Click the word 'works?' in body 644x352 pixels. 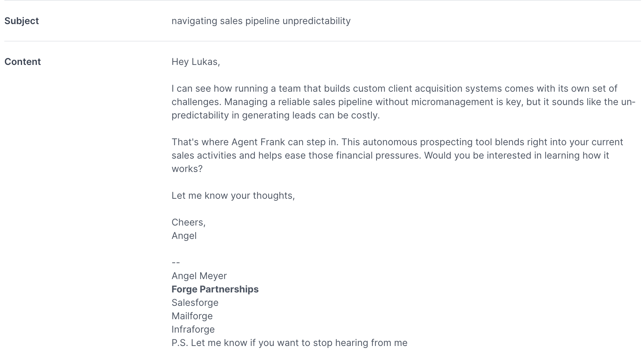pos(187,169)
